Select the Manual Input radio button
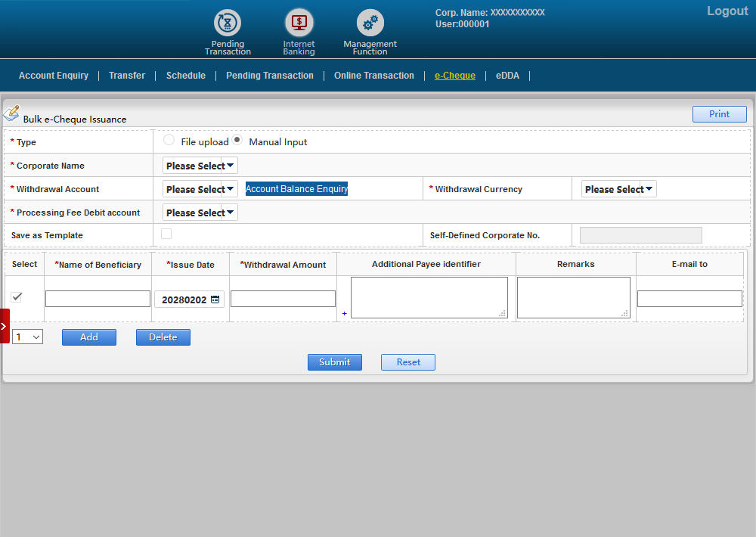Image resolution: width=756 pixels, height=537 pixels. pos(237,140)
